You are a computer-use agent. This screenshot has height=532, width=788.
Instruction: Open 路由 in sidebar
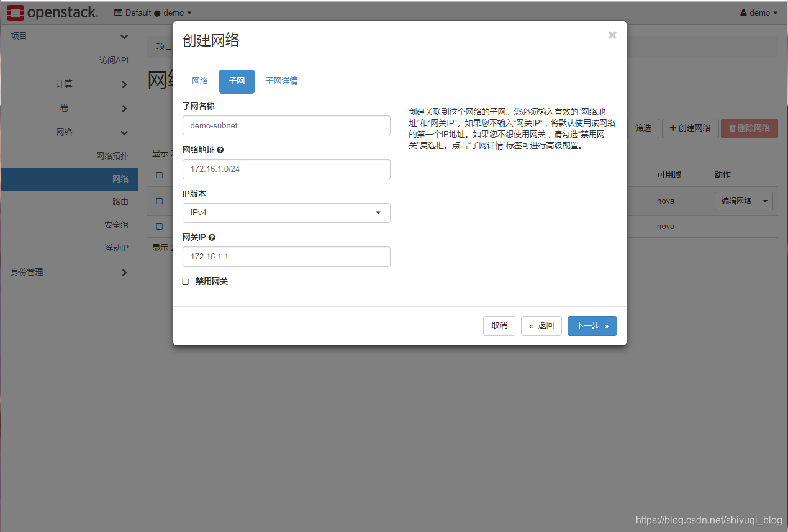click(120, 202)
